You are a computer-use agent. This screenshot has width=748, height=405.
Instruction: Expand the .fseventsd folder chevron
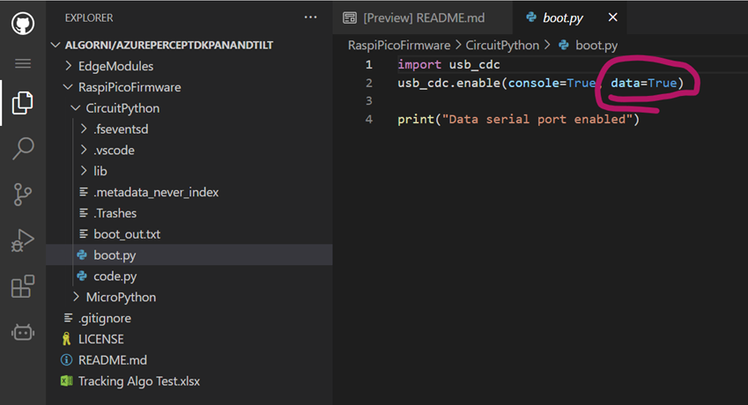pos(83,129)
